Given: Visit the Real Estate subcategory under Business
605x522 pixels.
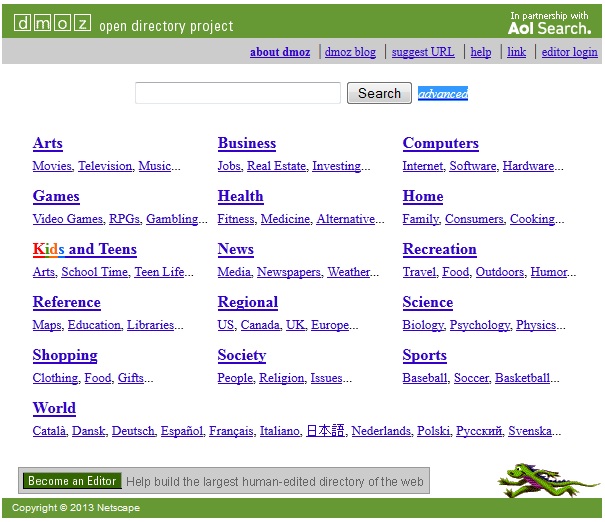Looking at the screenshot, I should [276, 166].
